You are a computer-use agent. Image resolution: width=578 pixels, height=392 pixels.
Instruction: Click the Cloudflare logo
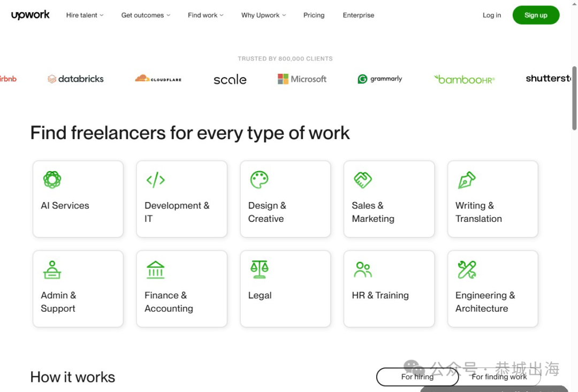(x=158, y=79)
